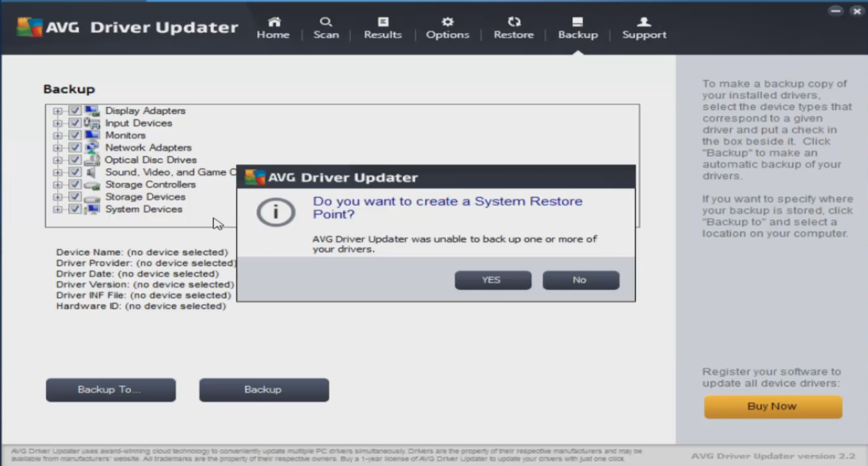Image resolution: width=868 pixels, height=466 pixels.
Task: Select the Storage Devices label
Action: [145, 197]
